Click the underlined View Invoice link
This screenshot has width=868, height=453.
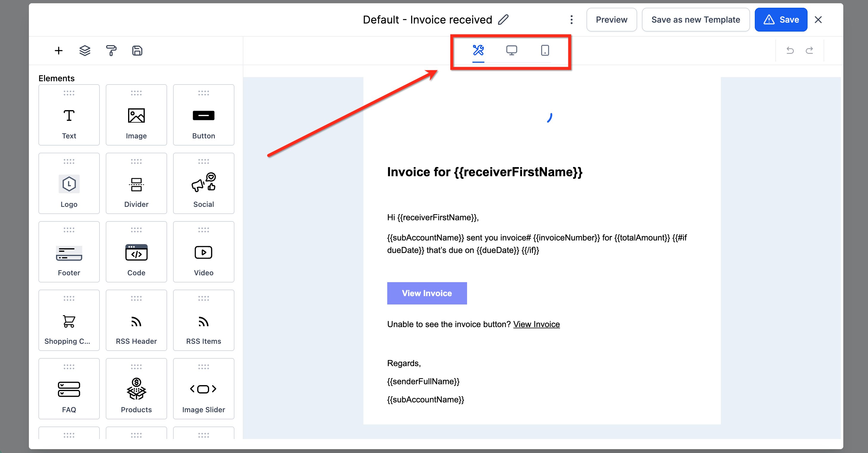[x=536, y=324]
